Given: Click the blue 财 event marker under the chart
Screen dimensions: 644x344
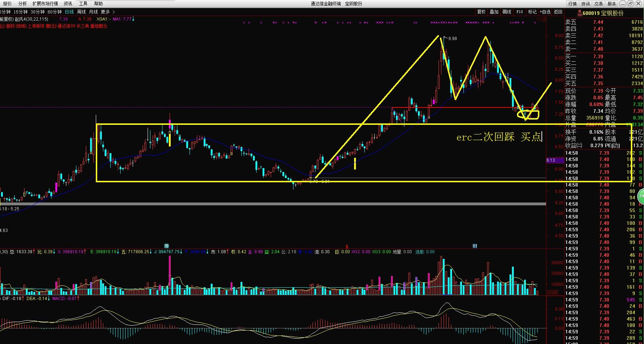Looking at the screenshot, I should (x=475, y=246).
